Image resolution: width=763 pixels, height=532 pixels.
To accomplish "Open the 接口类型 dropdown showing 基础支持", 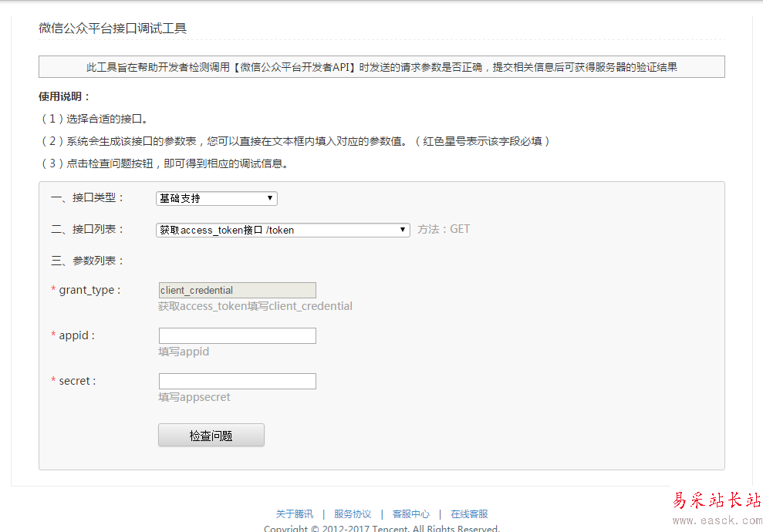I will 217,198.
